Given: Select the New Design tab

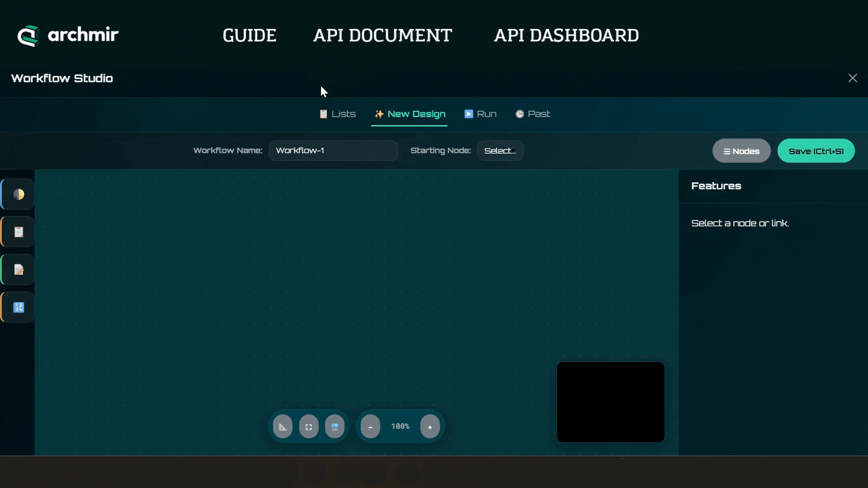Looking at the screenshot, I should click(410, 114).
